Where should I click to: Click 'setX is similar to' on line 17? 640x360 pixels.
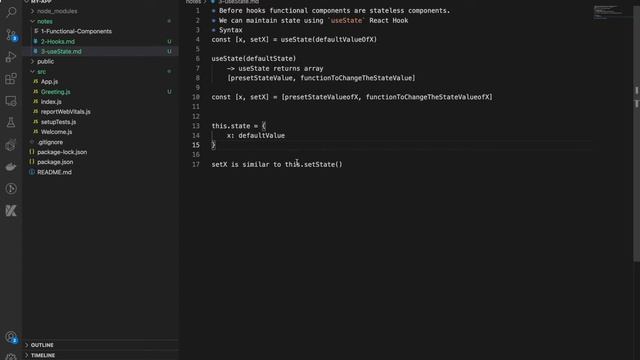(x=247, y=164)
